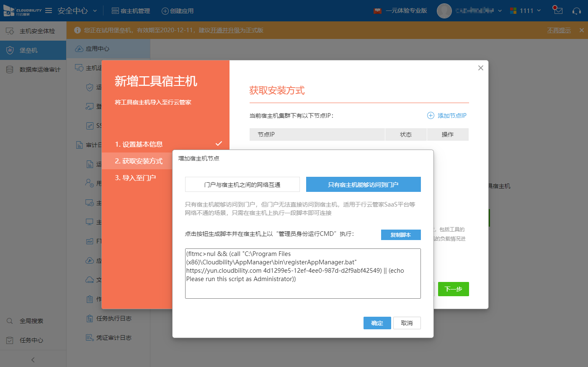The width and height of the screenshot is (588, 367).
Task: Select 只有宿主机能够访问到门户 option
Action: coord(363,184)
